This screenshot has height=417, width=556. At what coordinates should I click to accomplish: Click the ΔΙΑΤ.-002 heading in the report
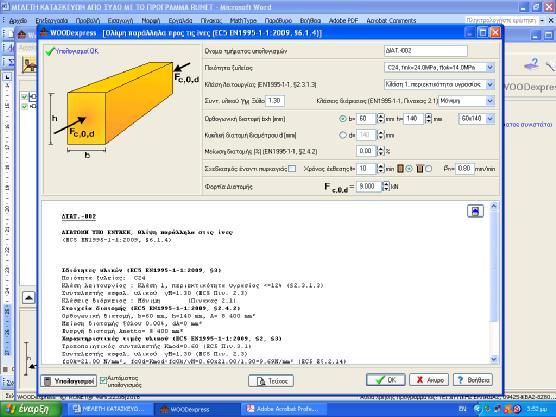[x=79, y=216]
